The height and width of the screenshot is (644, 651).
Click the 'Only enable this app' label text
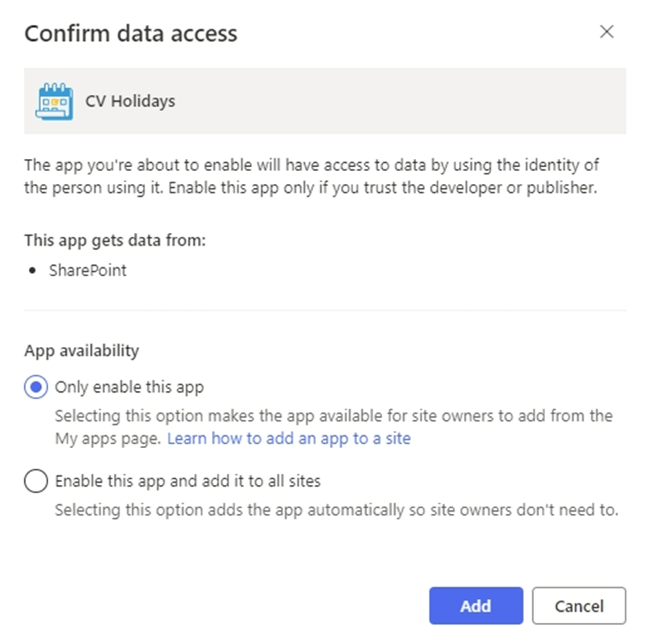pos(129,387)
